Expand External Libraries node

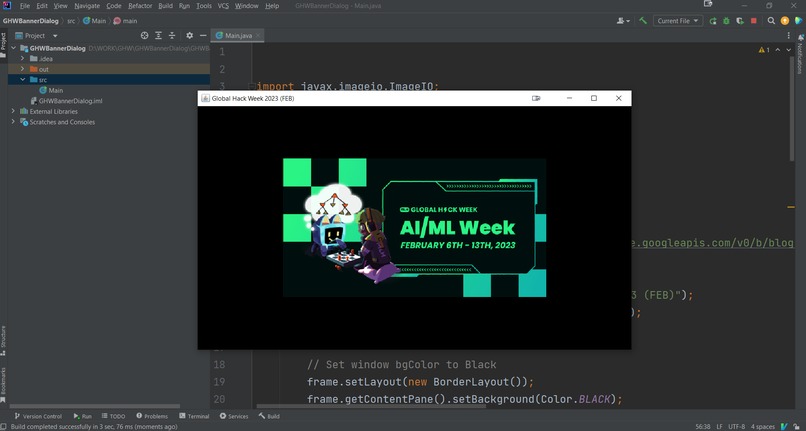pos(13,111)
